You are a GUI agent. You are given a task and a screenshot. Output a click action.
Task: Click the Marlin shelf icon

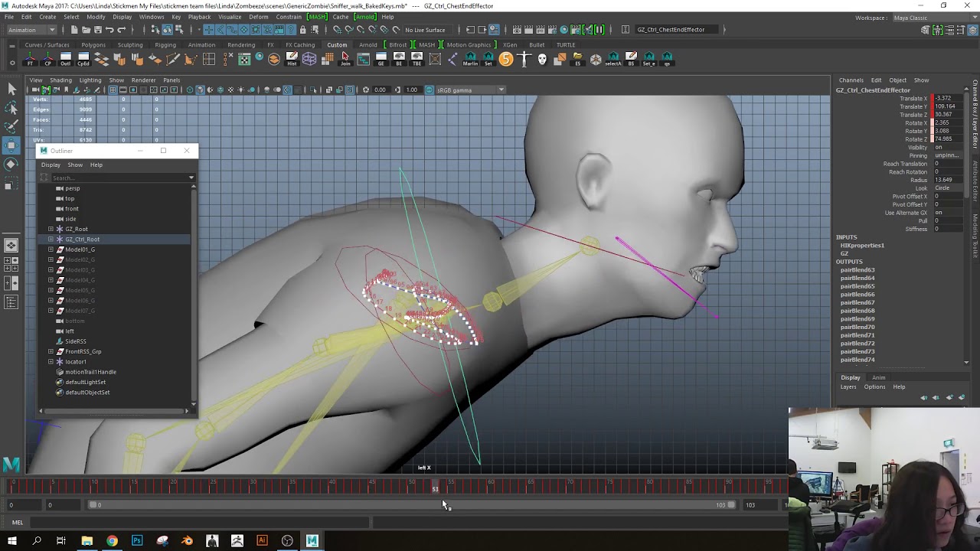470,59
